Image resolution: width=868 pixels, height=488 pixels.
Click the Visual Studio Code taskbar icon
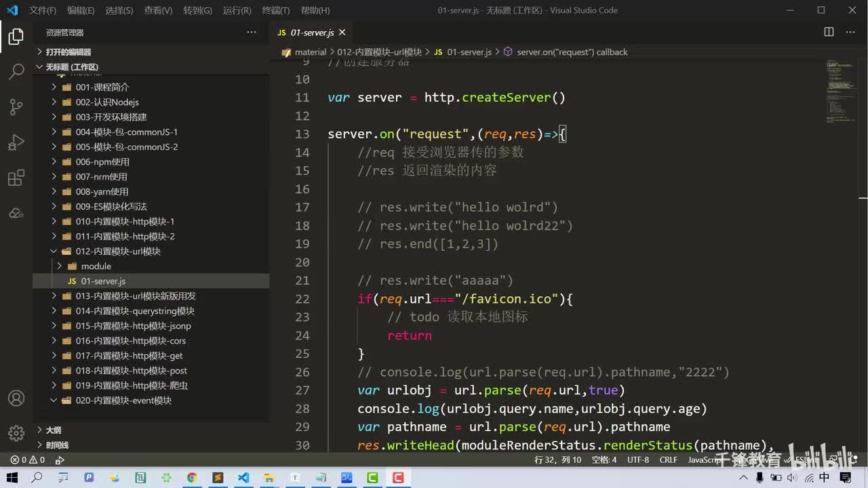tap(243, 478)
